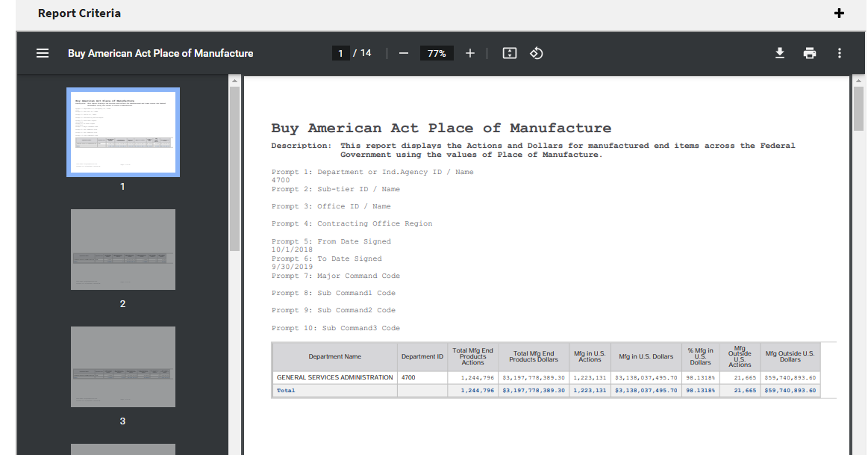Click 1,223,131 in the General Services row
This screenshot has height=455, width=868.
coord(590,377)
